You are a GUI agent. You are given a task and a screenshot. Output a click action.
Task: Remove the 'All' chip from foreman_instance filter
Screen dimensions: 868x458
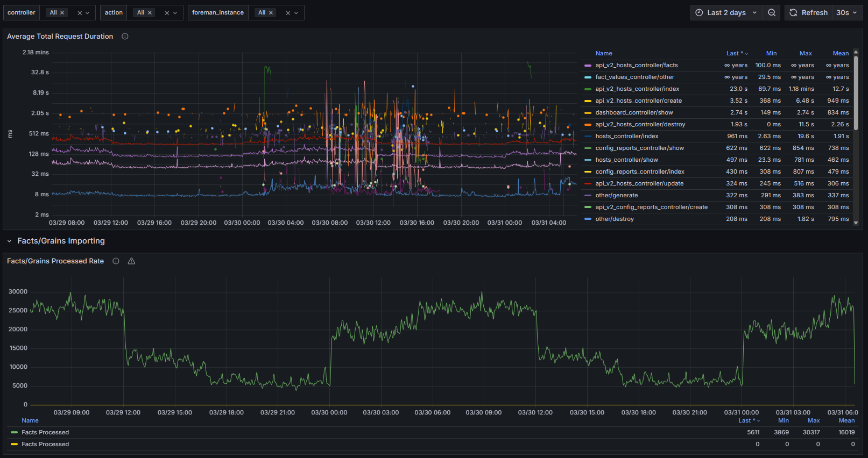(271, 13)
